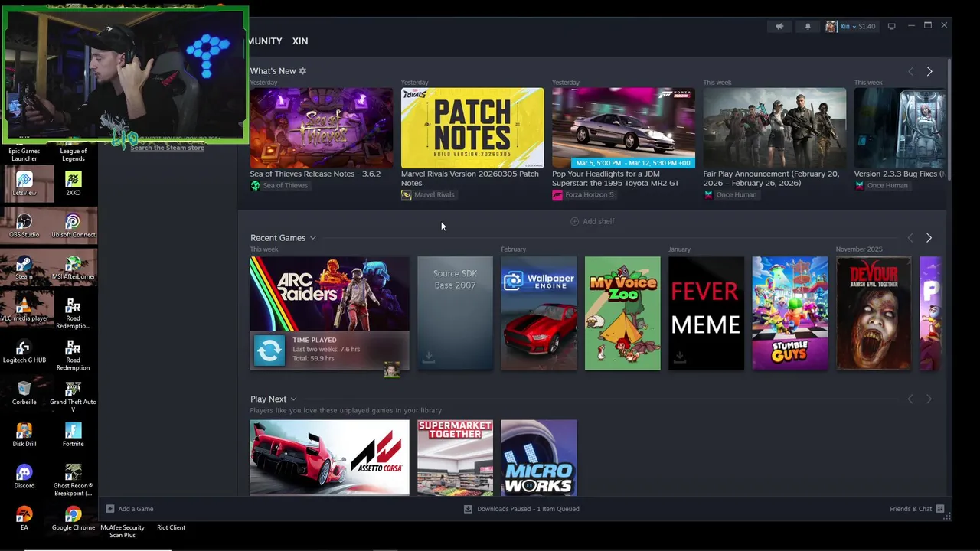Open the Xin account dropdown menu
Image resolution: width=980 pixels, height=551 pixels.
pos(850,26)
